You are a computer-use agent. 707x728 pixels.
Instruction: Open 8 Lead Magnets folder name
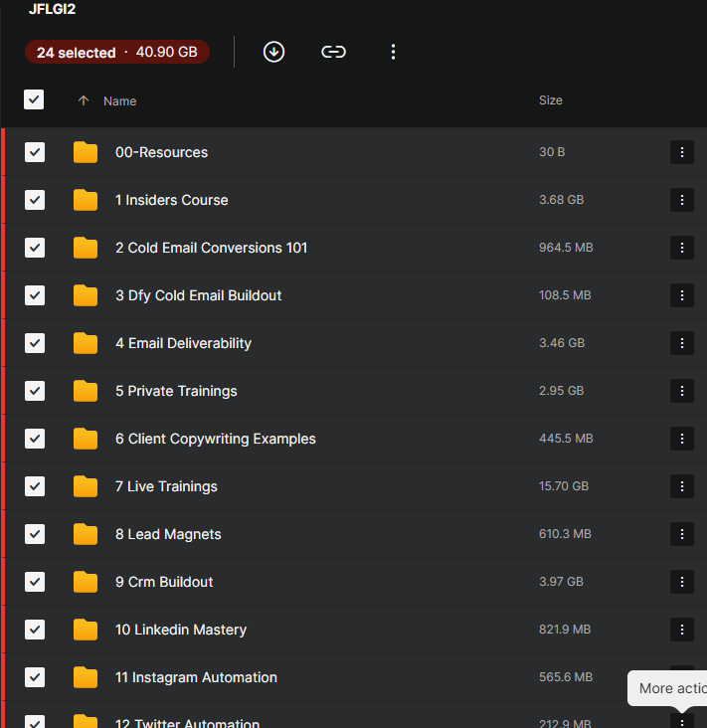[x=168, y=534]
